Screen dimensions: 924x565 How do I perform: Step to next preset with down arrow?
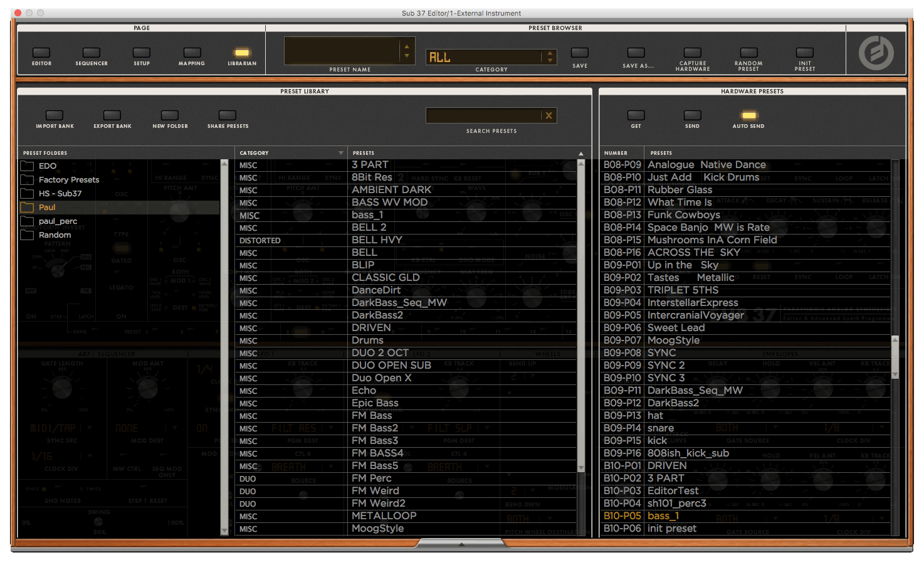point(407,56)
